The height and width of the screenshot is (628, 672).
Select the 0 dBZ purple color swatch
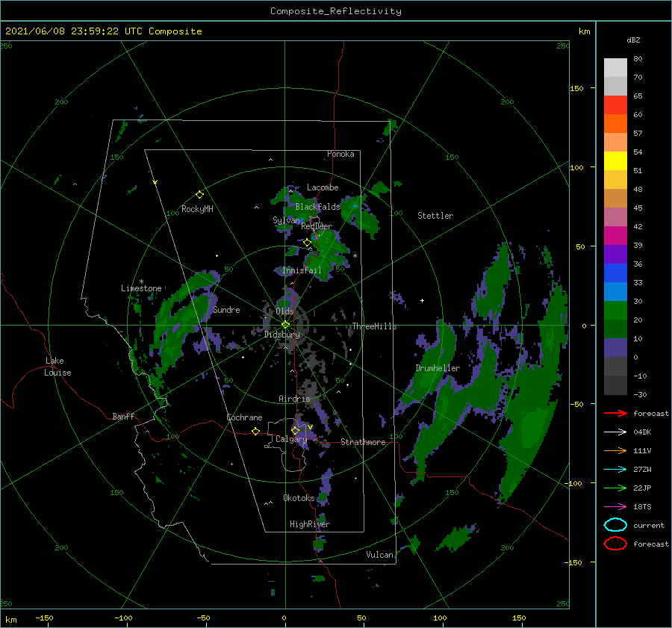click(615, 348)
